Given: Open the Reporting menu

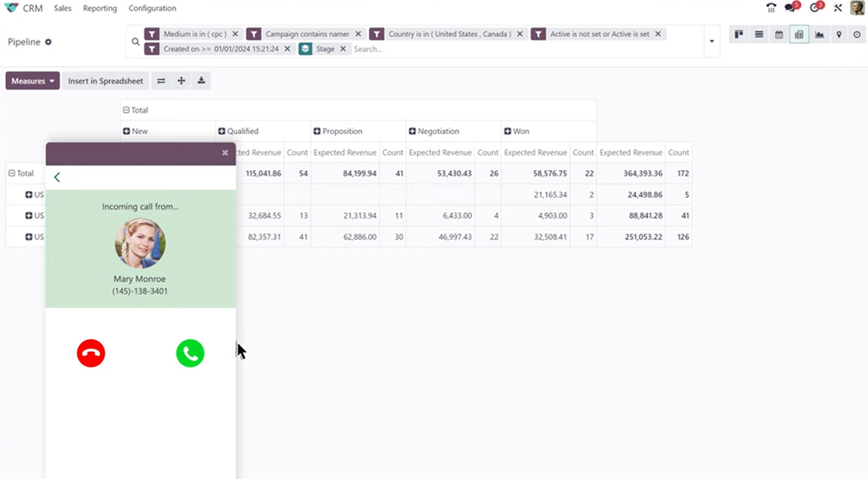Looking at the screenshot, I should [101, 9].
